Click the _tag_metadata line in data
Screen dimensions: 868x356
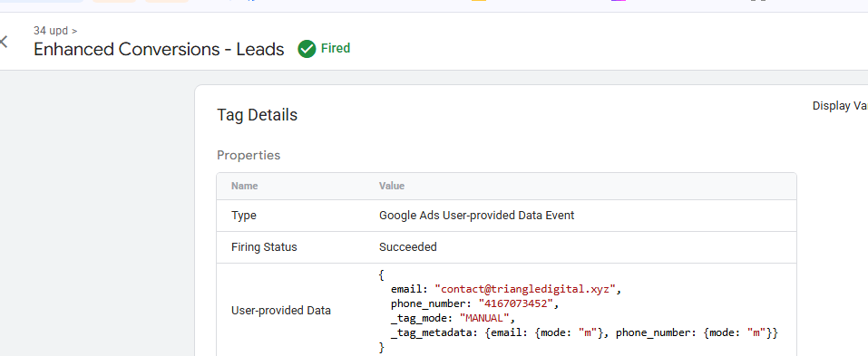585,332
